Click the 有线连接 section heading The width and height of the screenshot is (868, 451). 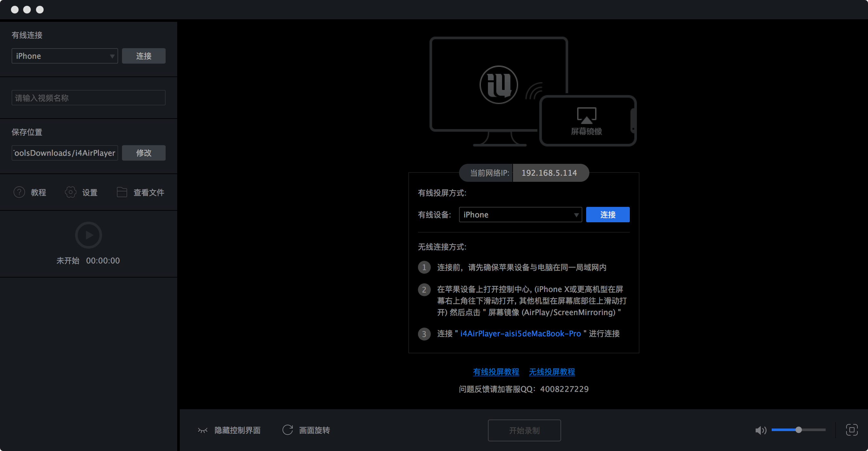point(27,35)
